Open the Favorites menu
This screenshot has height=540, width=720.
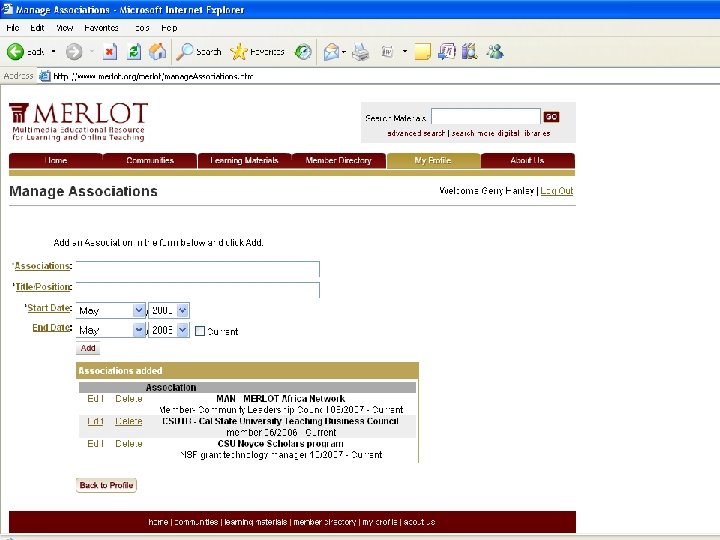[x=101, y=28]
